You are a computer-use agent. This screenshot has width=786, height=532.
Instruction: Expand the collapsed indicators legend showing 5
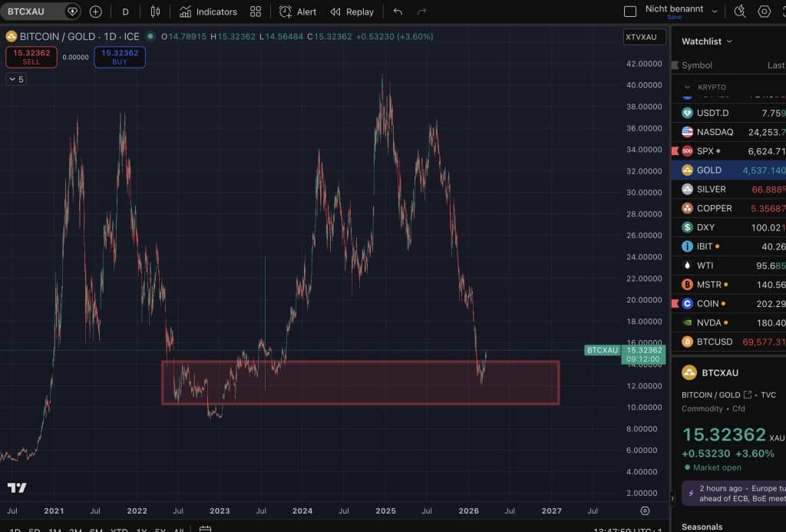[16, 79]
